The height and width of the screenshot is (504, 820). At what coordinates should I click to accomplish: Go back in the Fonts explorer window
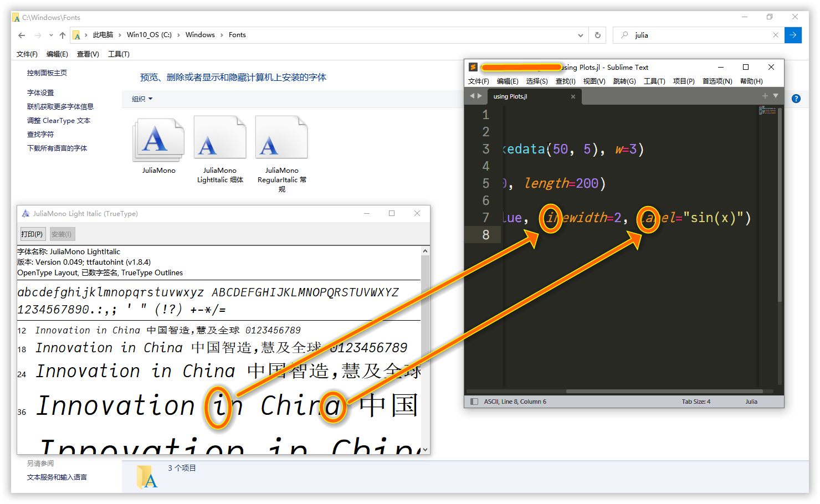coord(22,35)
